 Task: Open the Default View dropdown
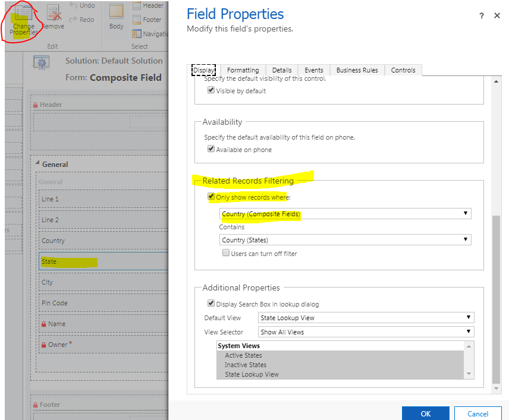tap(366, 318)
